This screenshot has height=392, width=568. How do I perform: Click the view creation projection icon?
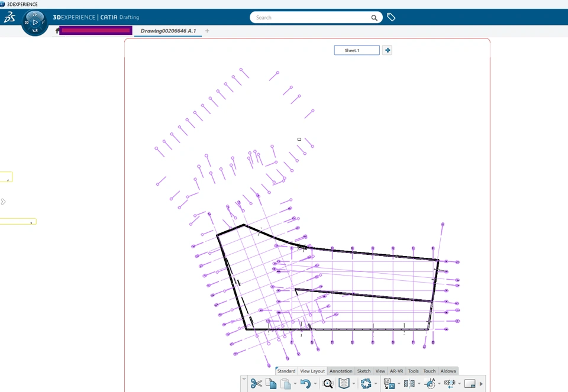coord(389,383)
